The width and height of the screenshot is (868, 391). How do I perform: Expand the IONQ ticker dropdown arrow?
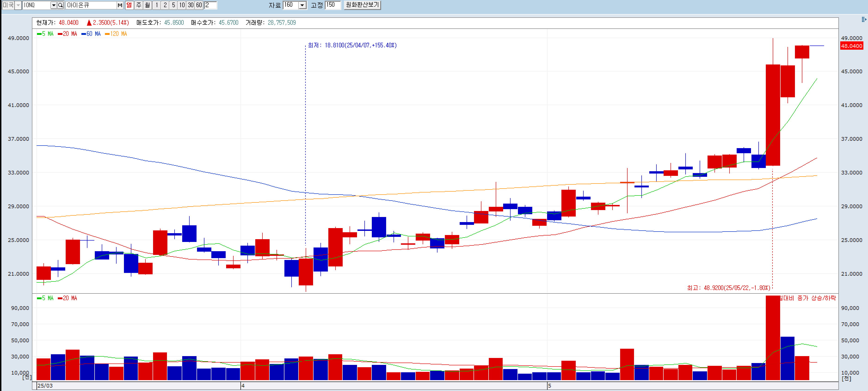point(54,5)
